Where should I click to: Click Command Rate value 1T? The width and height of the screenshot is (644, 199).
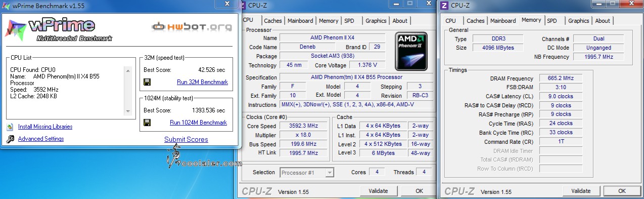coord(561,141)
